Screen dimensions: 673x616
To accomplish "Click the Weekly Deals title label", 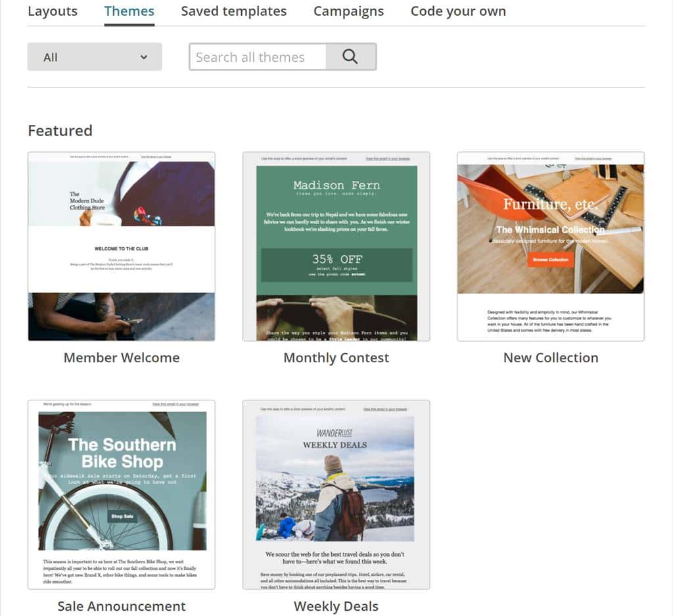I will pyautogui.click(x=336, y=605).
